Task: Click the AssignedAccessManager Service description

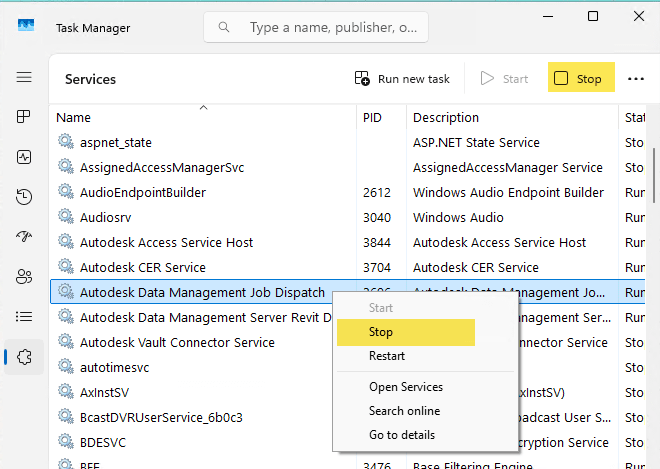Action: point(508,168)
